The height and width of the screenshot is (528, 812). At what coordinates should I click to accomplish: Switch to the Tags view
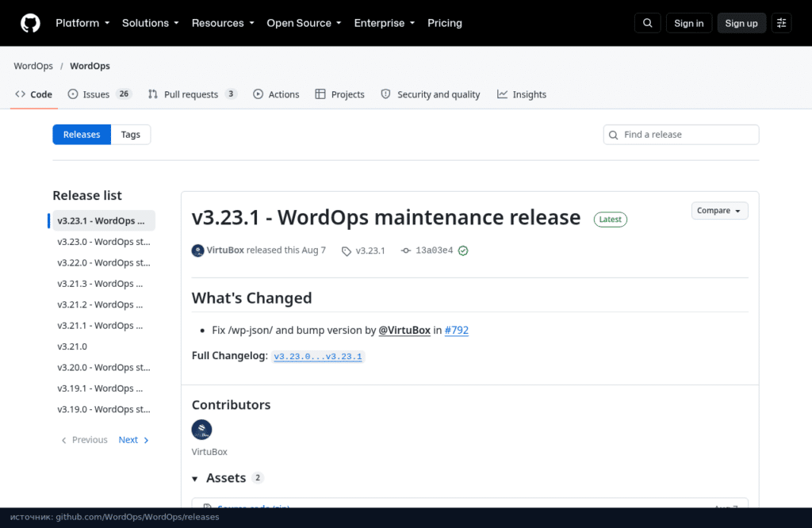point(131,135)
